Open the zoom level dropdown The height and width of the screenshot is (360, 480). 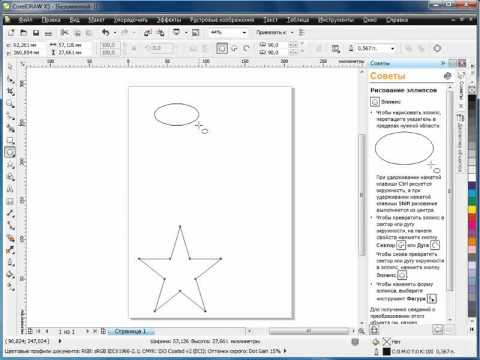point(244,33)
